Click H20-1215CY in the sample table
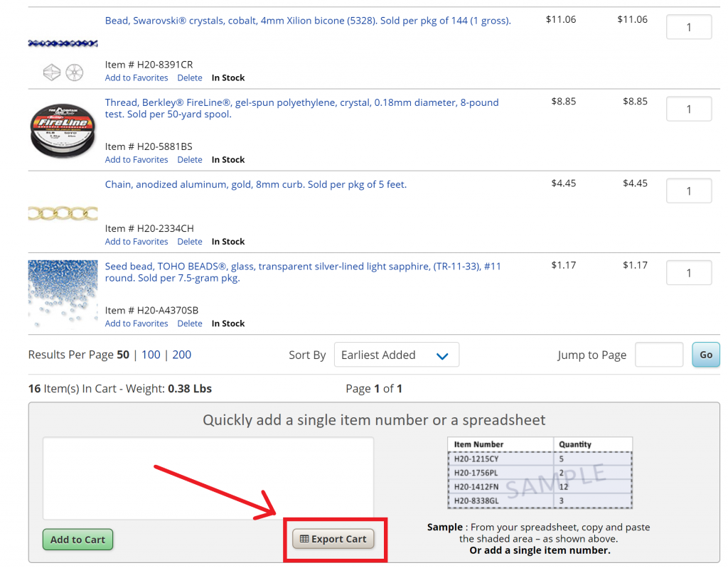The image size is (728, 568). [476, 459]
